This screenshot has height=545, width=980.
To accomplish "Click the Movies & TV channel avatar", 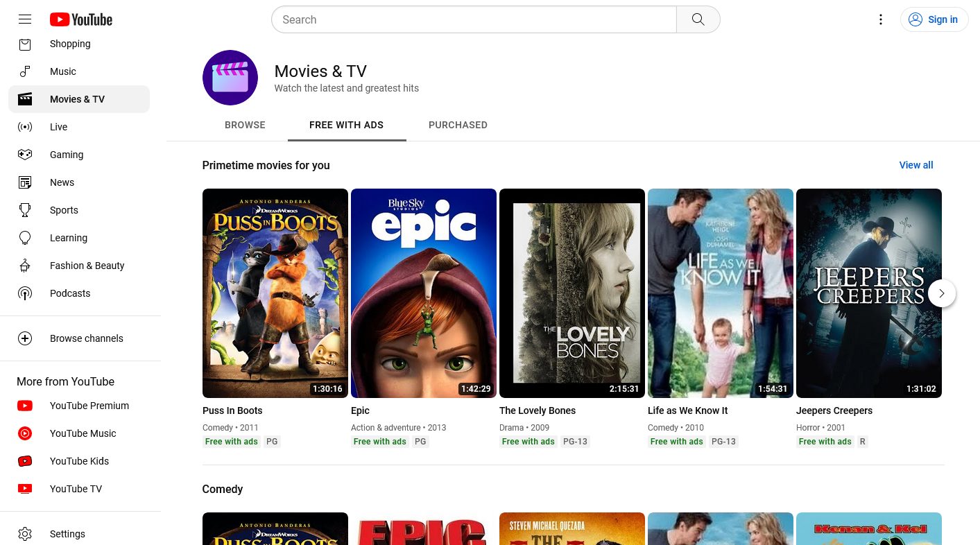I will click(x=230, y=78).
